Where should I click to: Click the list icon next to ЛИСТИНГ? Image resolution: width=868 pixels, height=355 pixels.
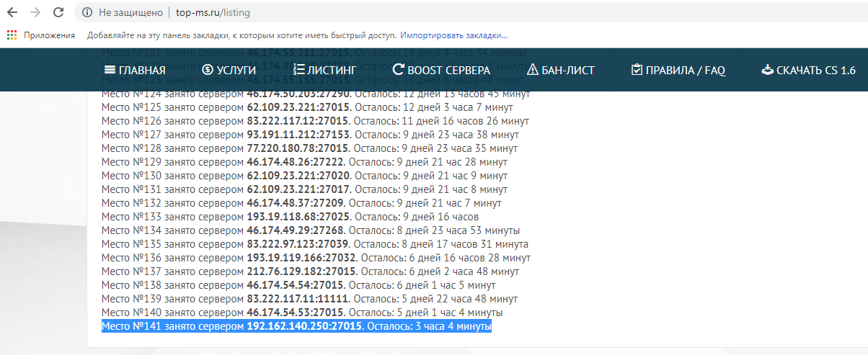tap(299, 70)
